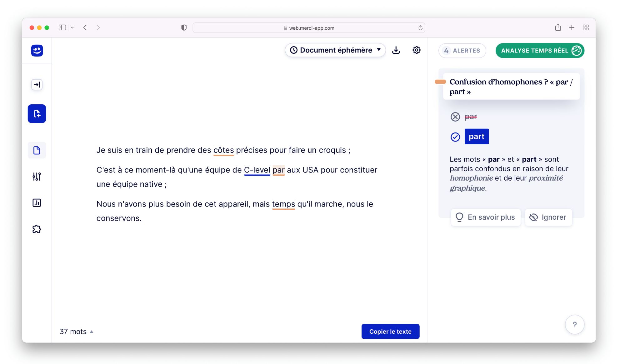The height and width of the screenshot is (364, 625).
Task: Click 'Copier le texte' button
Action: click(390, 332)
